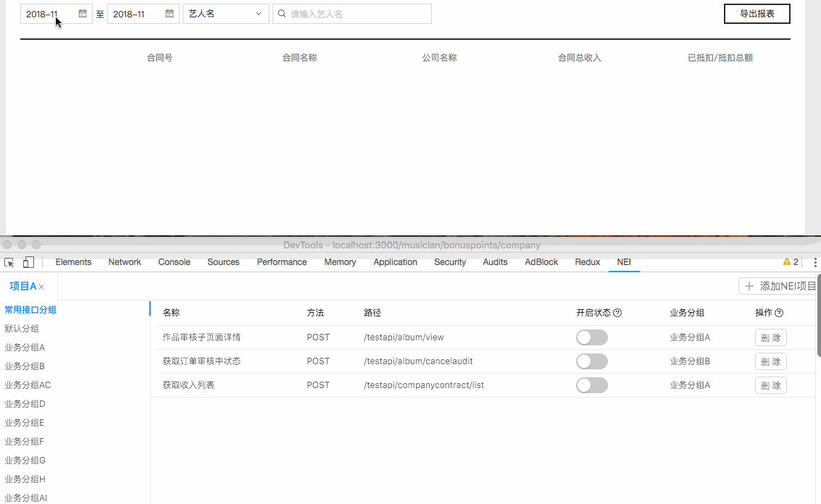The image size is (821, 504).
Task: Close the 项目A tab
Action: (x=41, y=287)
